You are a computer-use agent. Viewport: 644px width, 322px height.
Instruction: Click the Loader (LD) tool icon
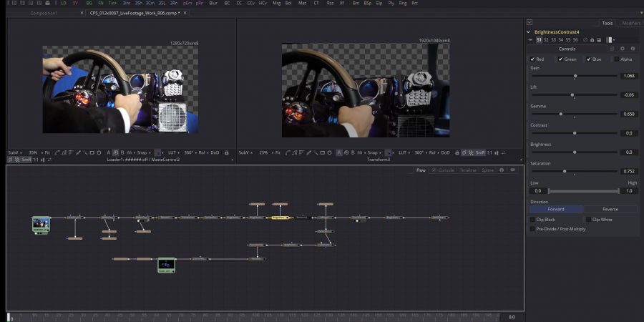pyautogui.click(x=63, y=4)
